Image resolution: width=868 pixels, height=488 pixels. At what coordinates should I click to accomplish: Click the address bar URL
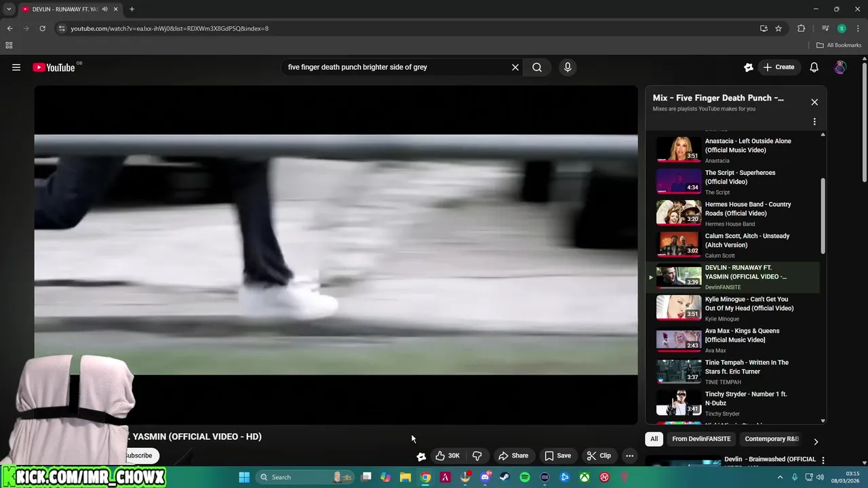[170, 28]
